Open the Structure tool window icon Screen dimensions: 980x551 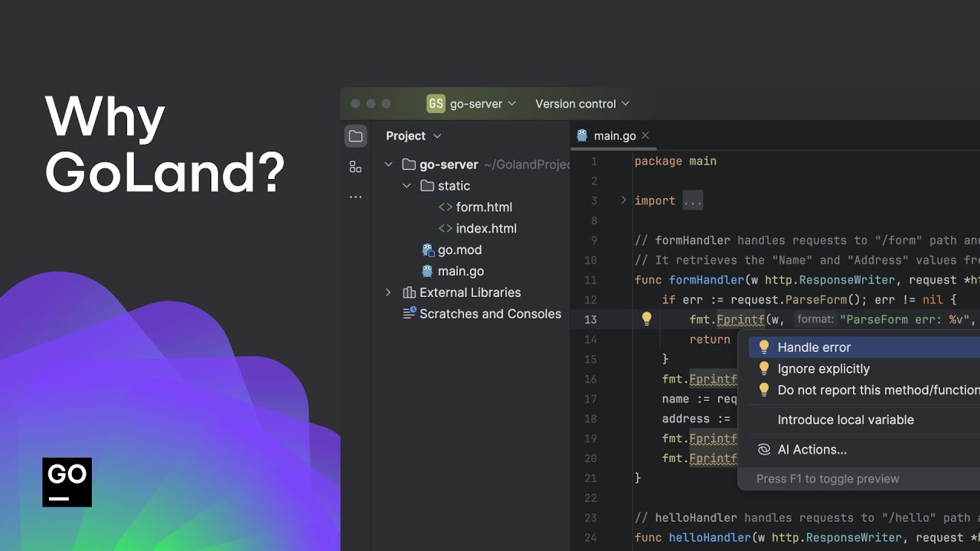click(355, 167)
